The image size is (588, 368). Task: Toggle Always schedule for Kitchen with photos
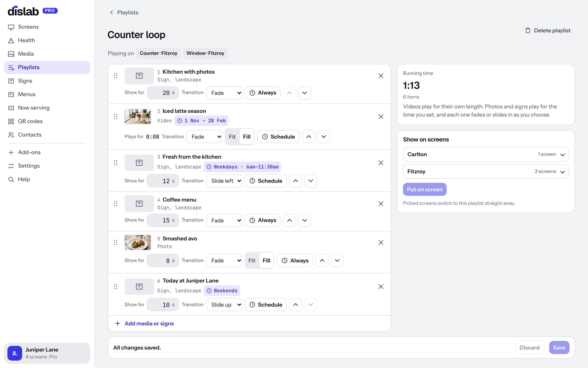(x=263, y=93)
